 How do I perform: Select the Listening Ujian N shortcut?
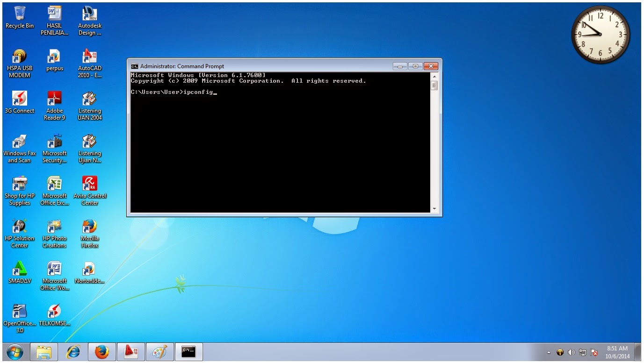pos(89,149)
